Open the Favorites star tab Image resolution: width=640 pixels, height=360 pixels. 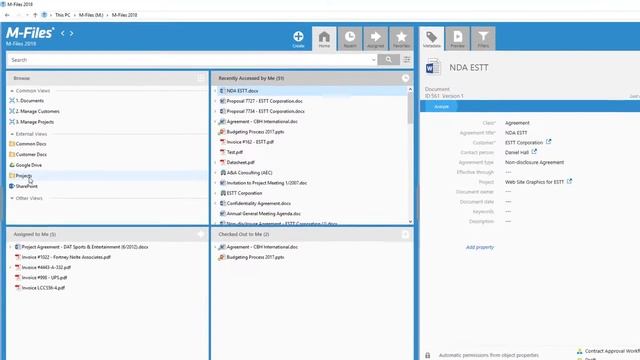tap(401, 39)
